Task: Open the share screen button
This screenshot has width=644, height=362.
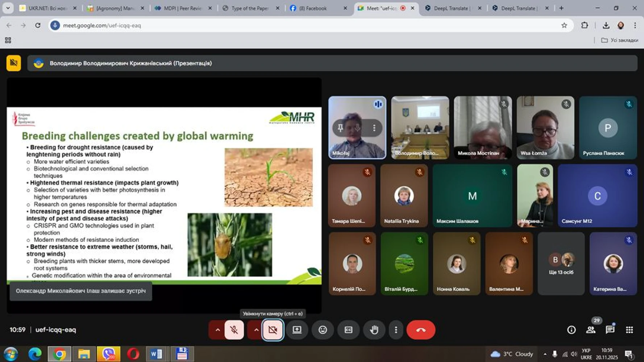Action: 297,330
